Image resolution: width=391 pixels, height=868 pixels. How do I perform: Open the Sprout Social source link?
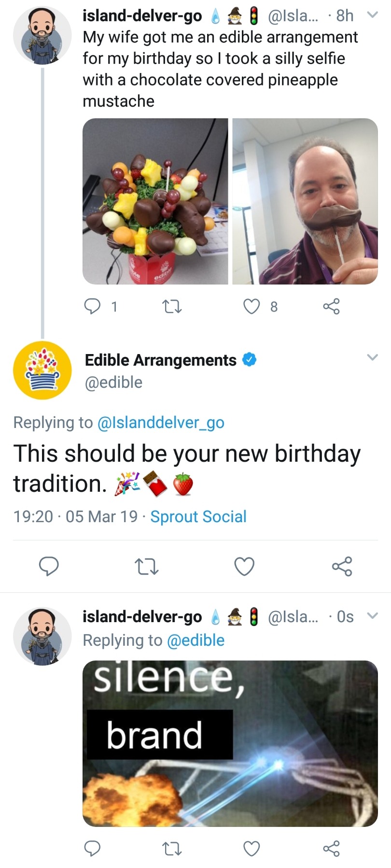(x=198, y=516)
